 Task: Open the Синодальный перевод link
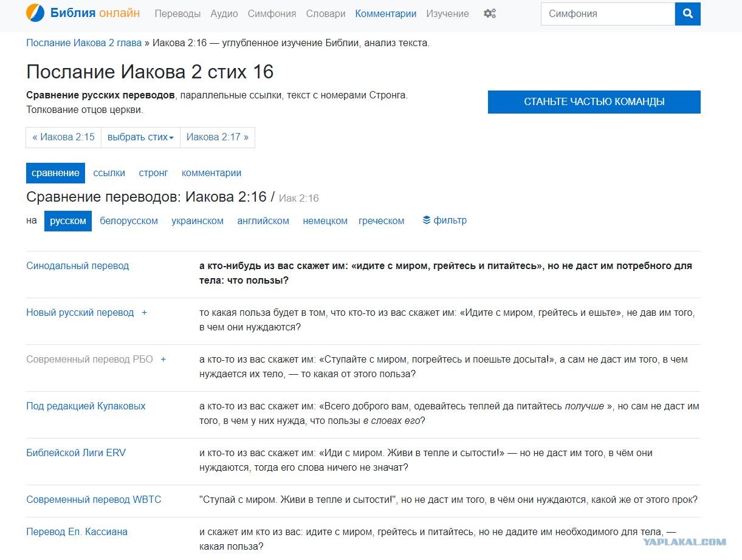pyautogui.click(x=78, y=266)
